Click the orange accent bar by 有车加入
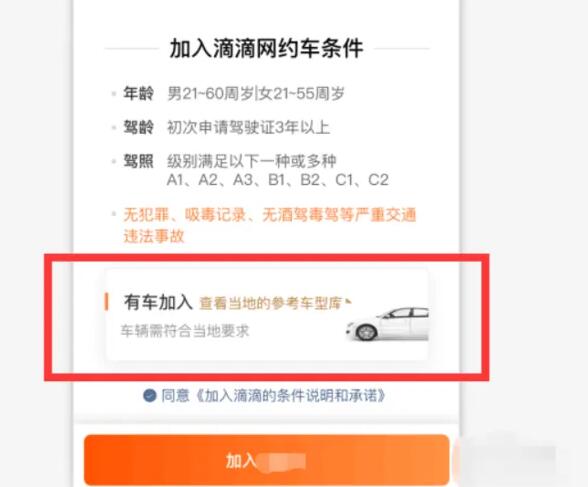Viewport: 588px width, 487px height. point(106,302)
